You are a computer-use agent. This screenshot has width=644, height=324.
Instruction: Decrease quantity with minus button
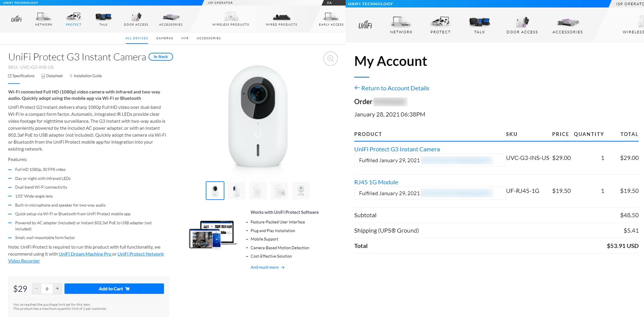pos(36,289)
